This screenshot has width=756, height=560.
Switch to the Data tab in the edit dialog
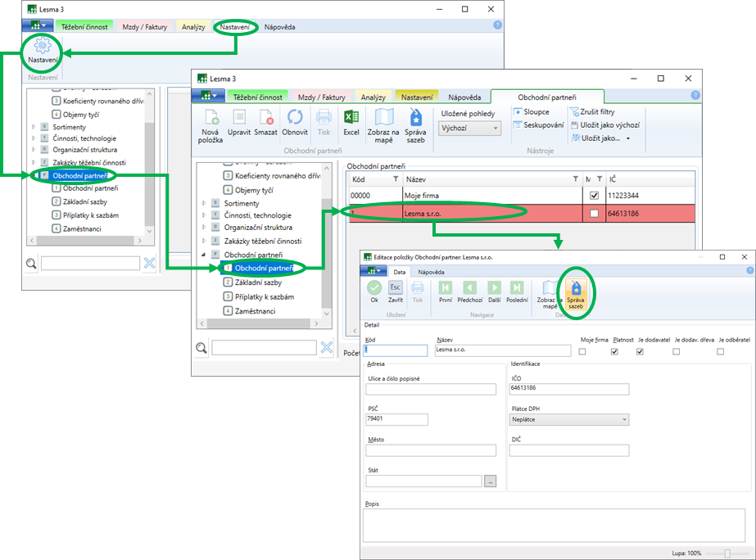coord(400,271)
